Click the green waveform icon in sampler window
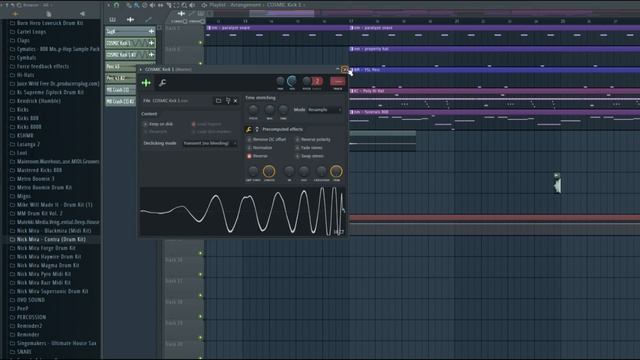Viewport: 640px width, 360px height. [x=146, y=83]
